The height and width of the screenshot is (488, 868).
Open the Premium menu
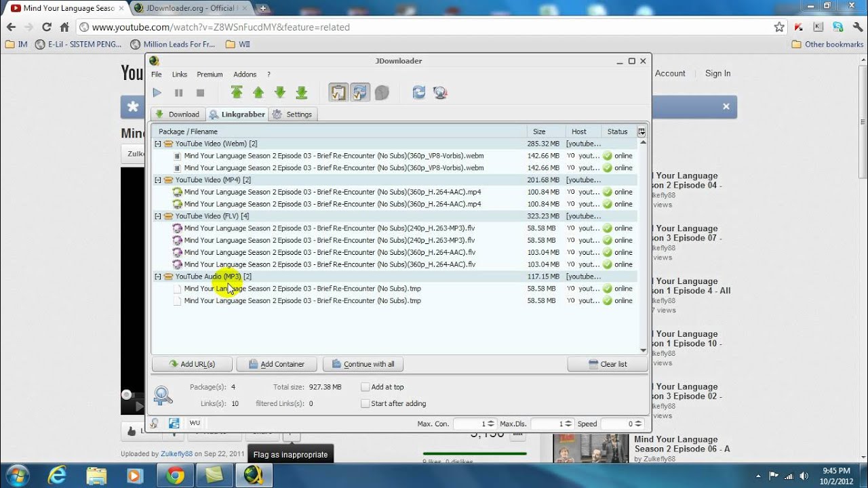pos(210,75)
